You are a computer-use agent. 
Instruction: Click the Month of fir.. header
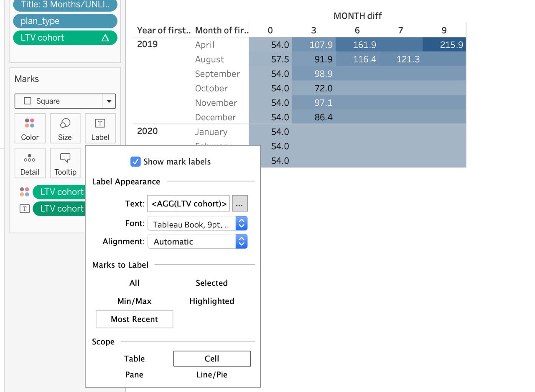(222, 30)
